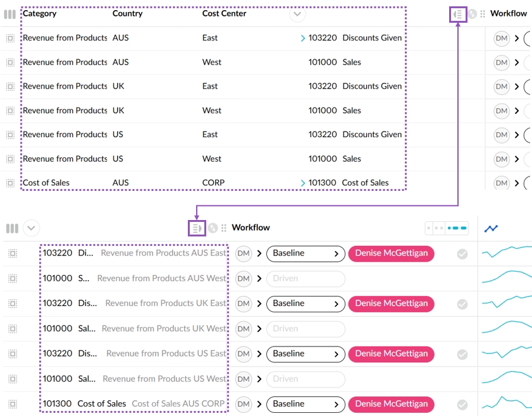Click the Driven field on the Revenue from Products AUS West row
The height and width of the screenshot is (416, 532).
click(x=306, y=278)
